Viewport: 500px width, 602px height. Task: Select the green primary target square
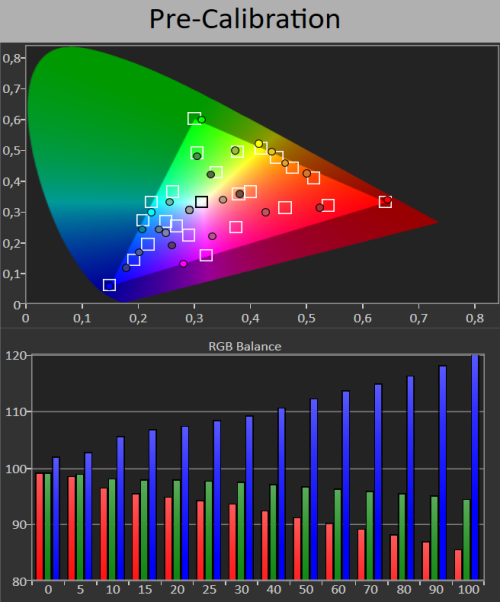tap(194, 118)
